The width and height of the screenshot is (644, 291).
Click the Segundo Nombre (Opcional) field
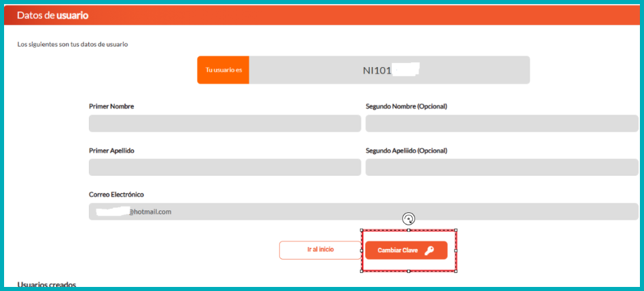click(502, 123)
